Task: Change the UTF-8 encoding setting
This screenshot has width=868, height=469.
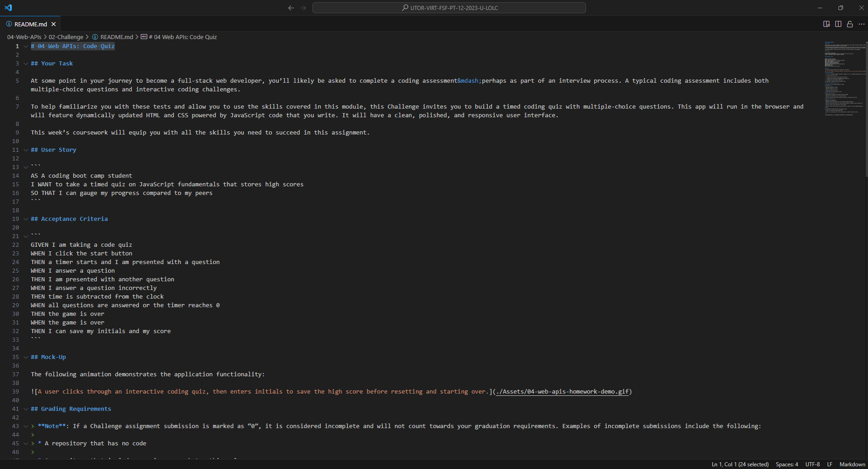Action: (812, 464)
